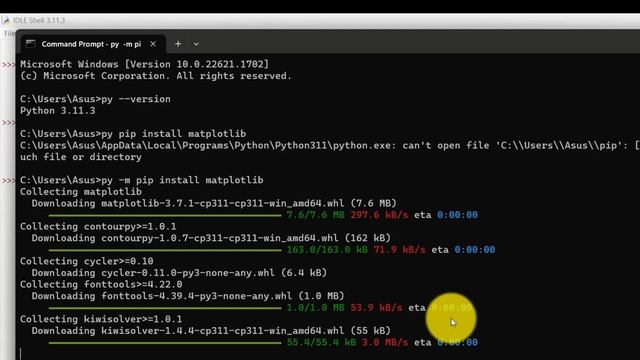Expand the terminal profile dropdown arrow
Viewport: 640px width, 360px height.
tap(196, 44)
